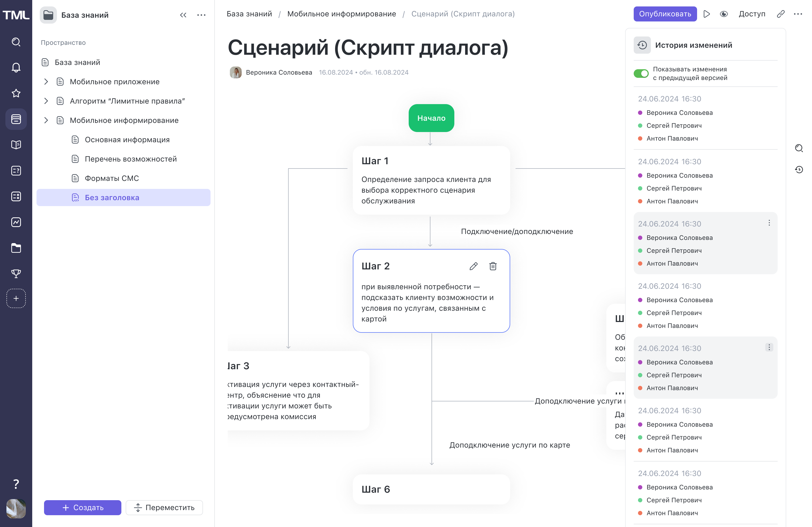Open favorites star in left sidebar
Image resolution: width=812 pixels, height=527 pixels.
pos(16,93)
